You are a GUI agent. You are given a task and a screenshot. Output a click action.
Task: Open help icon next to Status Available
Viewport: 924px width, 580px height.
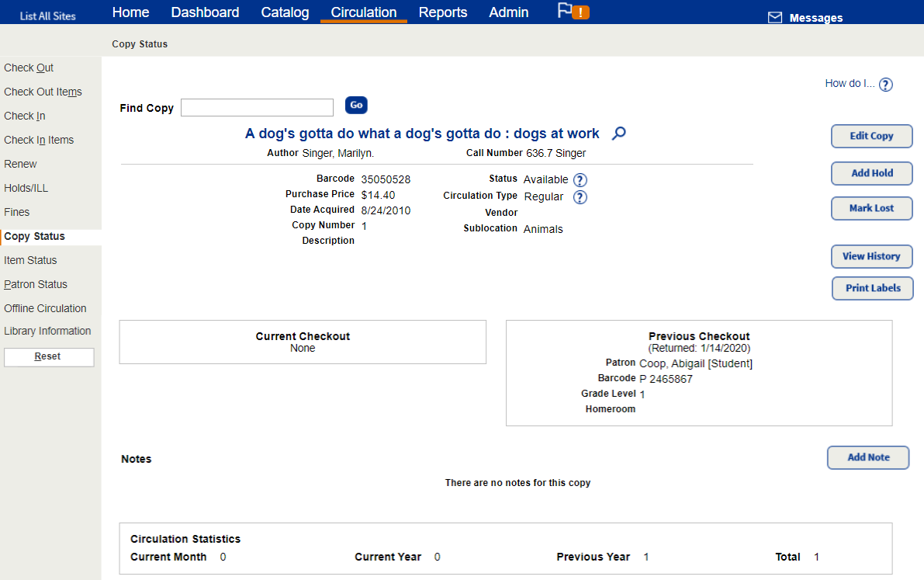coord(580,180)
